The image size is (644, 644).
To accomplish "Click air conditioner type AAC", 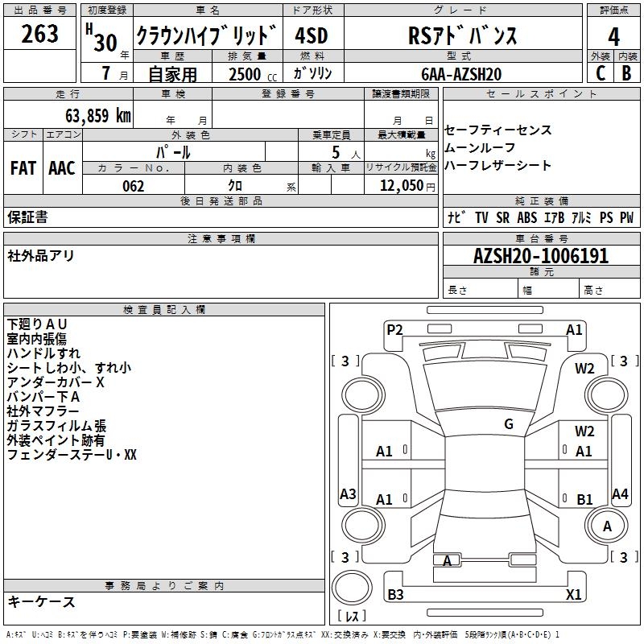I will click(x=62, y=168).
